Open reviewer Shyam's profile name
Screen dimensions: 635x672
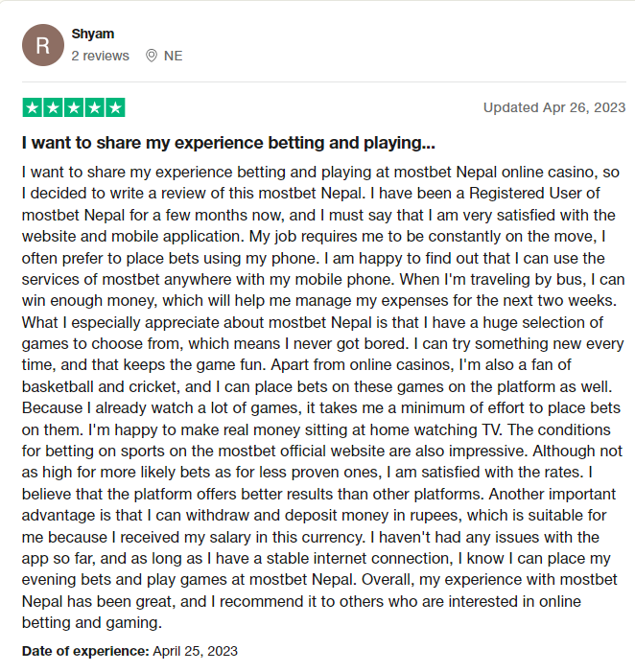pyautogui.click(x=93, y=34)
